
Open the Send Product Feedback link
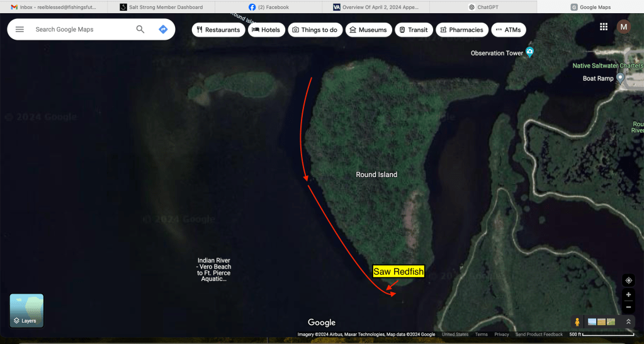(539, 335)
